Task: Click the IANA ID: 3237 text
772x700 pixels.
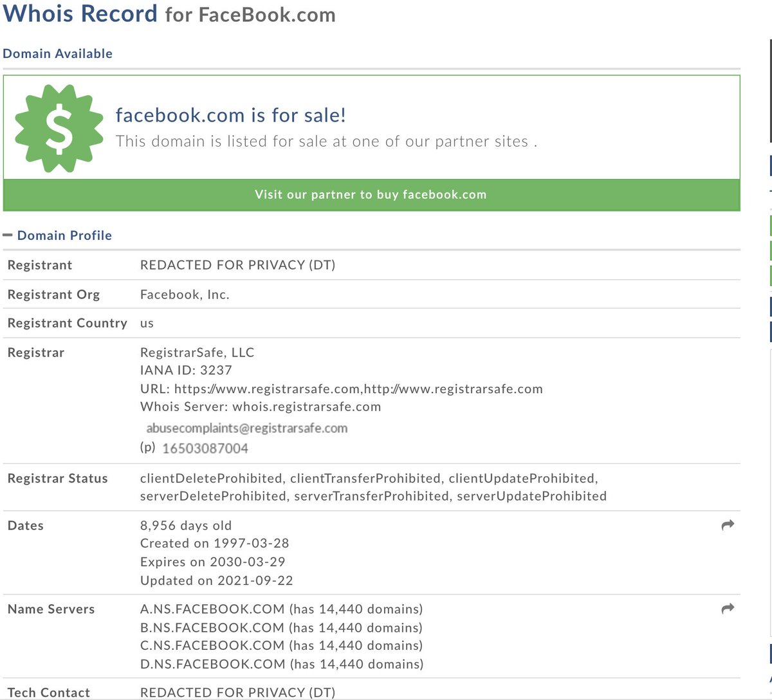Action: coord(186,370)
